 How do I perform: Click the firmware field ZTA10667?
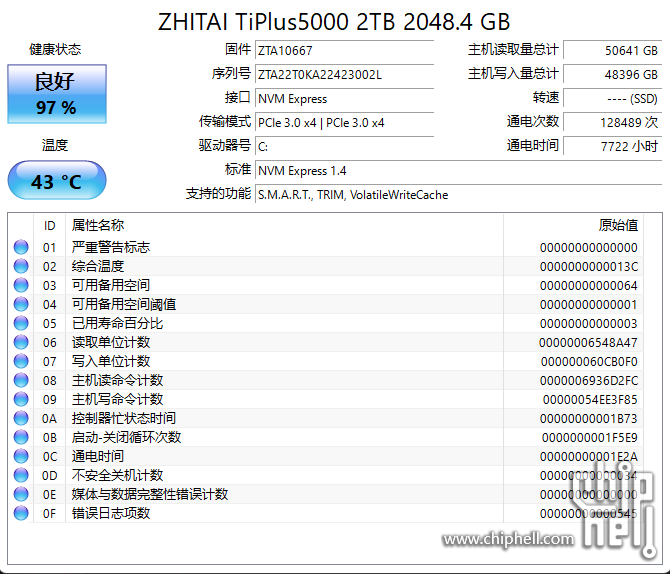click(x=344, y=50)
